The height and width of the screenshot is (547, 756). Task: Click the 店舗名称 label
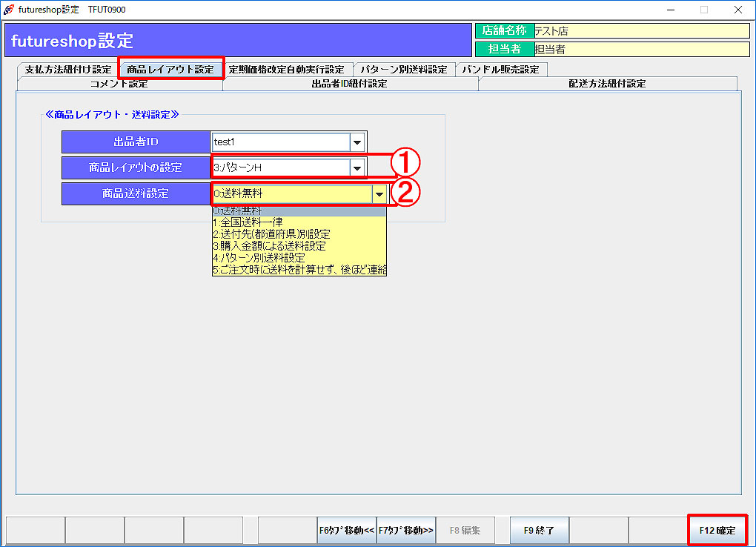click(x=505, y=31)
